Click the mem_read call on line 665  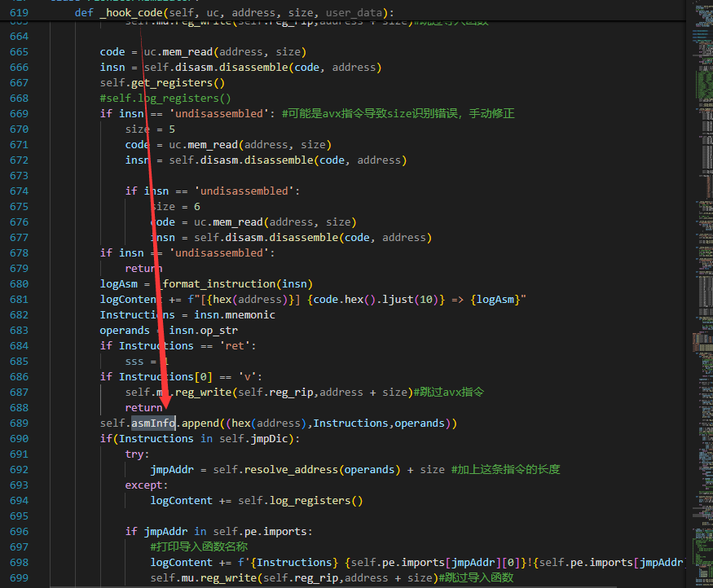[187, 52]
